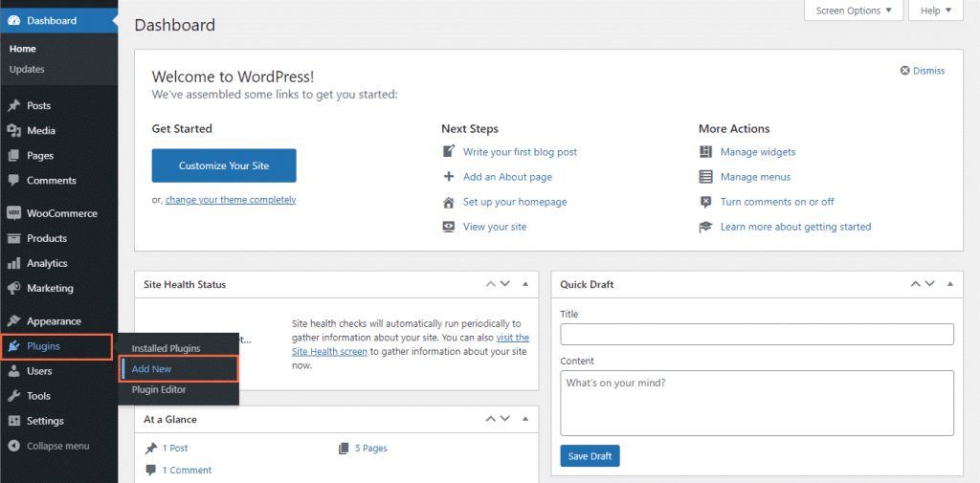This screenshot has height=483, width=980.
Task: Click the pages icon beside 5 Pages
Action: [344, 448]
